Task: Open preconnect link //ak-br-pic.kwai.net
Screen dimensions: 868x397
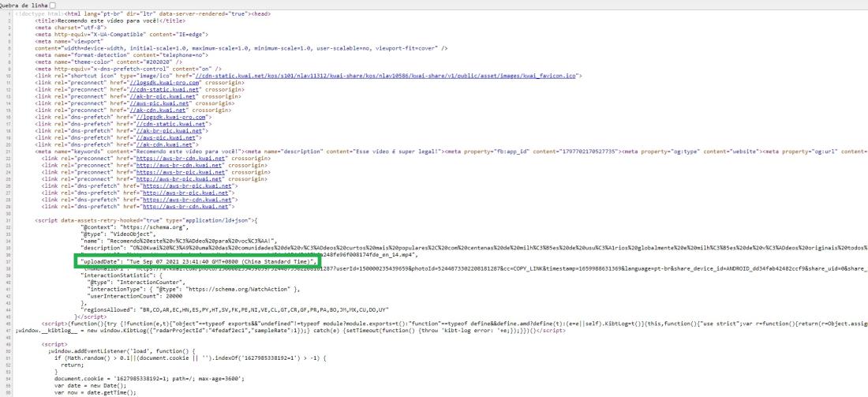Action: tap(164, 96)
